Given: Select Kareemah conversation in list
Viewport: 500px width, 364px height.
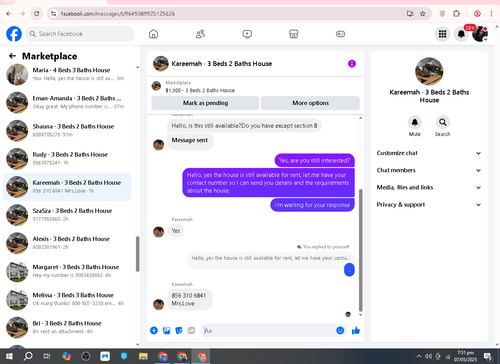Looking at the screenshot, I should pos(68,187).
